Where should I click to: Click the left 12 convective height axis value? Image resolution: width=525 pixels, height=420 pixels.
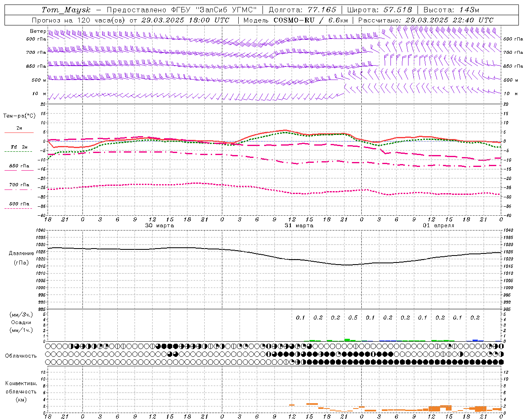pyautogui.click(x=43, y=372)
